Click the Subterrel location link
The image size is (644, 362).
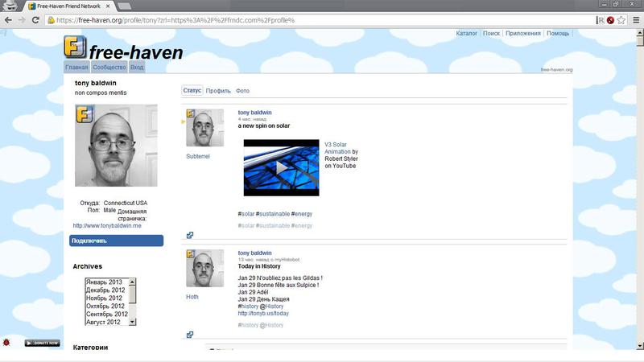point(197,156)
